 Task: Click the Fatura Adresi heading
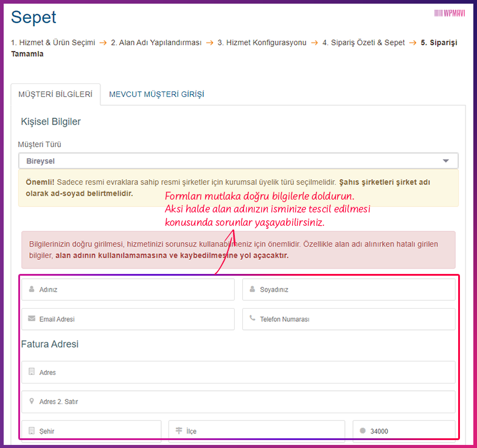pos(50,344)
